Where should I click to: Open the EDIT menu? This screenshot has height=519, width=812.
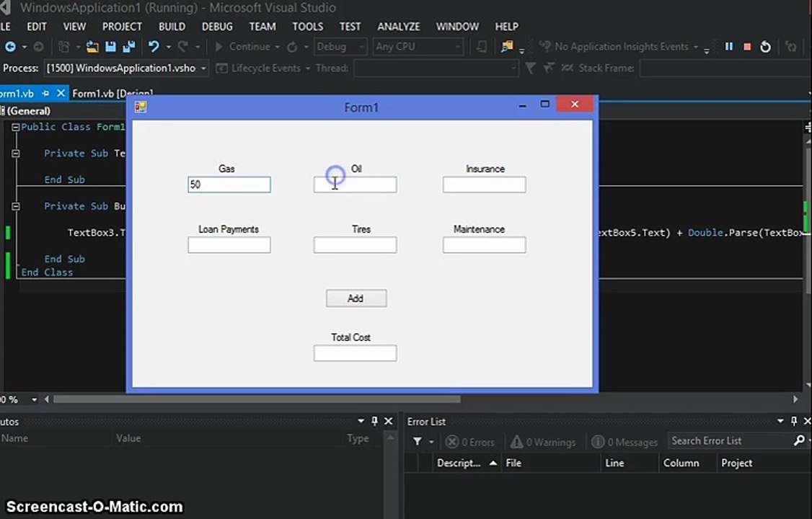click(36, 27)
